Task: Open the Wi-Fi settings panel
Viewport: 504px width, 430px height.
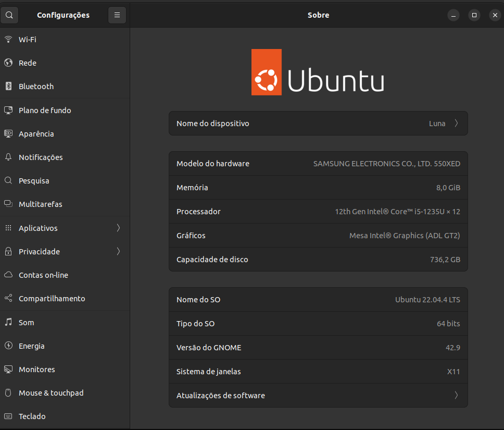Action: click(x=65, y=39)
